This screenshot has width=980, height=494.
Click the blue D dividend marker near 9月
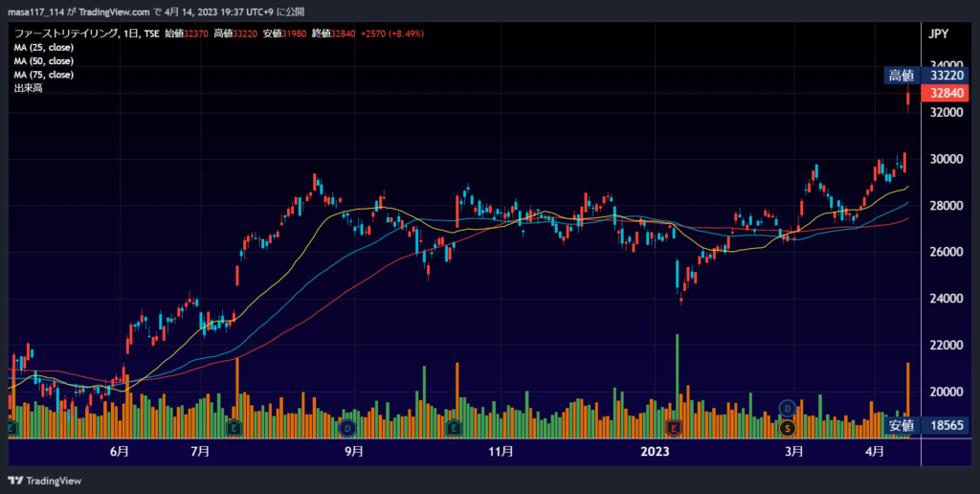pos(346,428)
